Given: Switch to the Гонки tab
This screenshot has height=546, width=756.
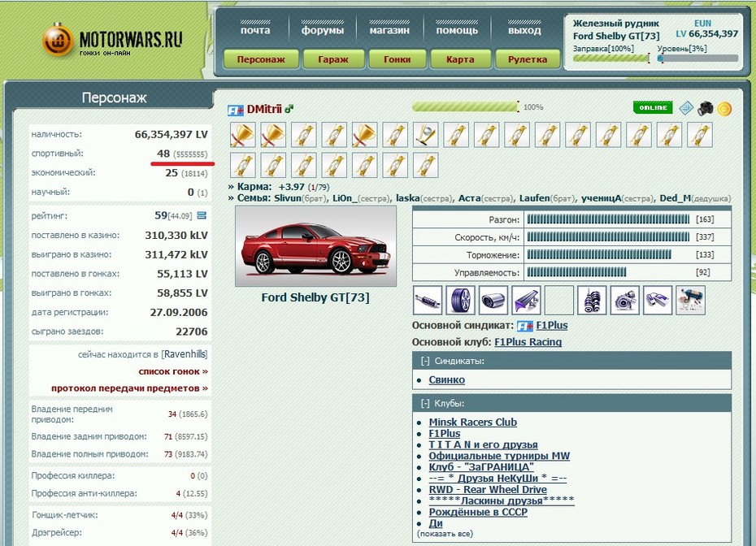Looking at the screenshot, I should (398, 59).
